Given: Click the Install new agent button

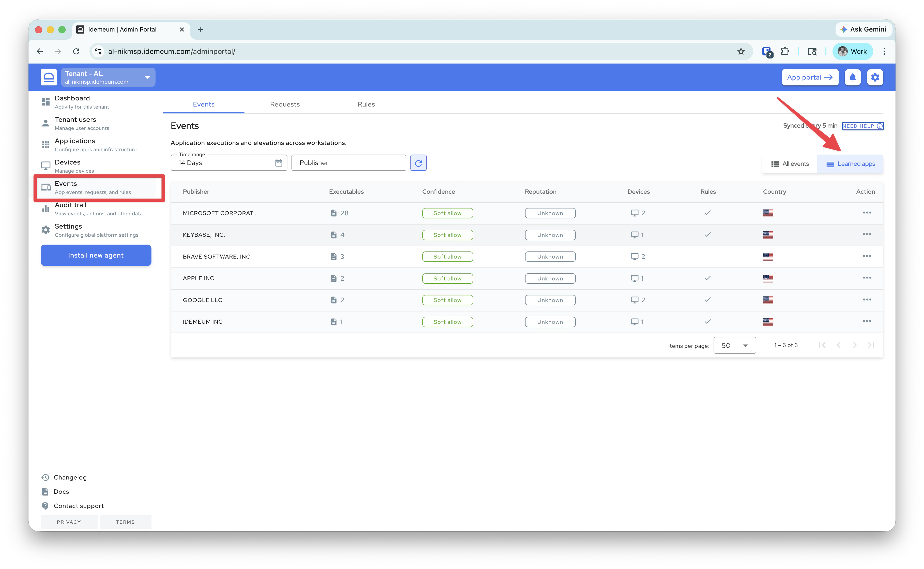Looking at the screenshot, I should 96,255.
